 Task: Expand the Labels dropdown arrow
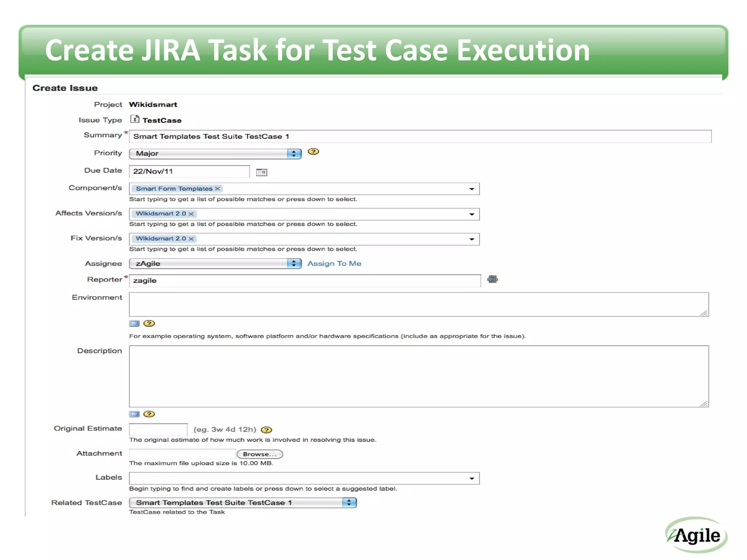click(472, 478)
